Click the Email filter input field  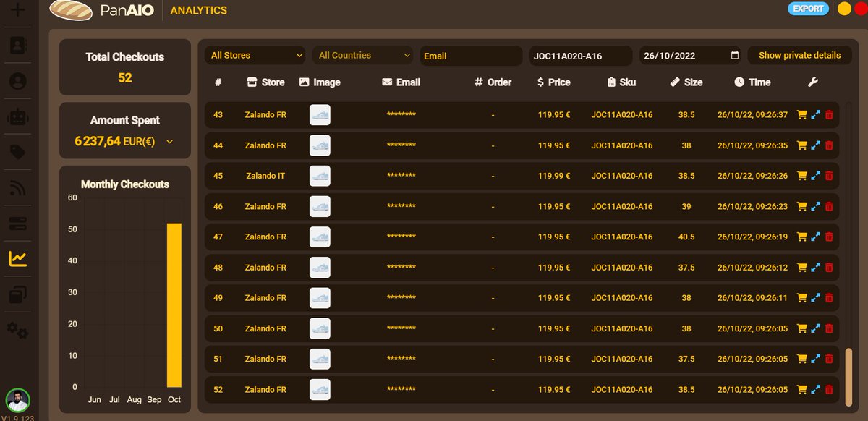click(x=471, y=56)
